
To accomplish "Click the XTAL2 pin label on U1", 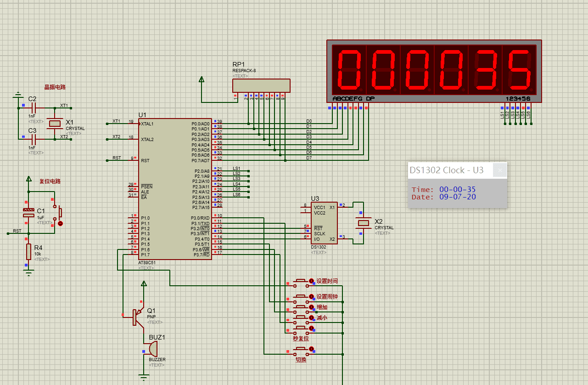I will click(x=147, y=139).
